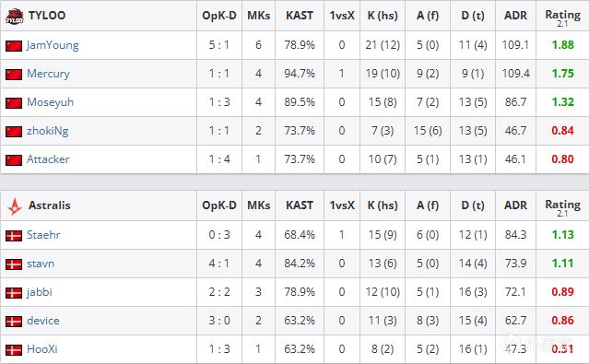
Task: Click the Denmark flag beside Staehr
Action: coord(14,236)
